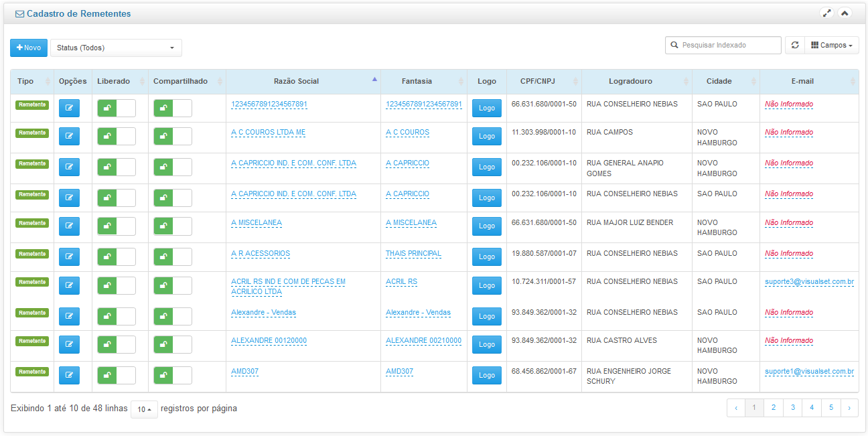Toggle Liberado switch for A R ACESSORIOS
This screenshot has width=868, height=436.
click(116, 257)
